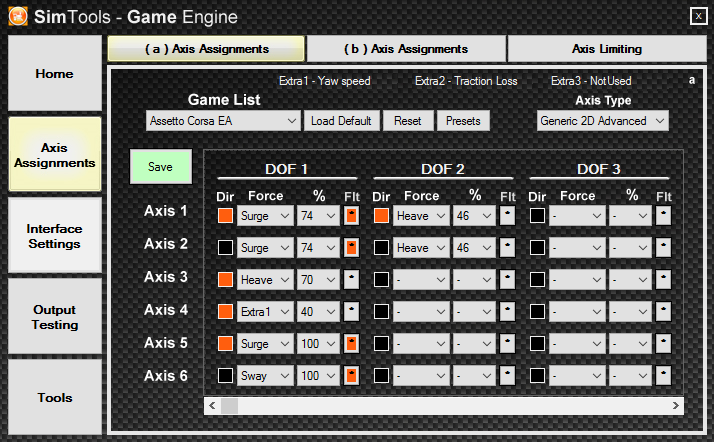The width and height of the screenshot is (714, 442).
Task: Click Axis 5 DOF 1 filter icon
Action: pyautogui.click(x=352, y=344)
